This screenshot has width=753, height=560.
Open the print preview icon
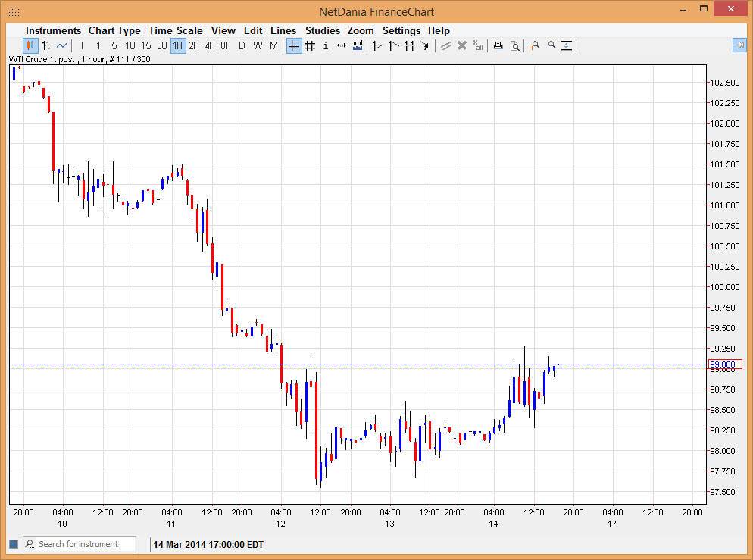[514, 45]
